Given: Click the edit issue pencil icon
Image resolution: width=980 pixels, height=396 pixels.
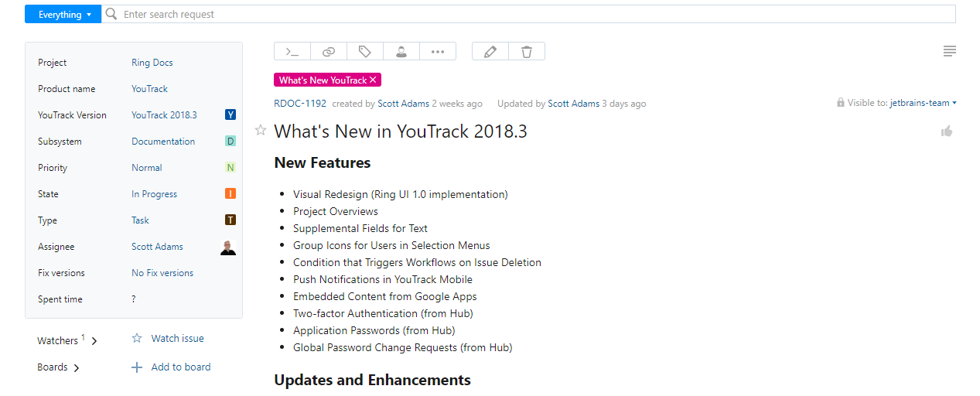Looking at the screenshot, I should (x=490, y=52).
